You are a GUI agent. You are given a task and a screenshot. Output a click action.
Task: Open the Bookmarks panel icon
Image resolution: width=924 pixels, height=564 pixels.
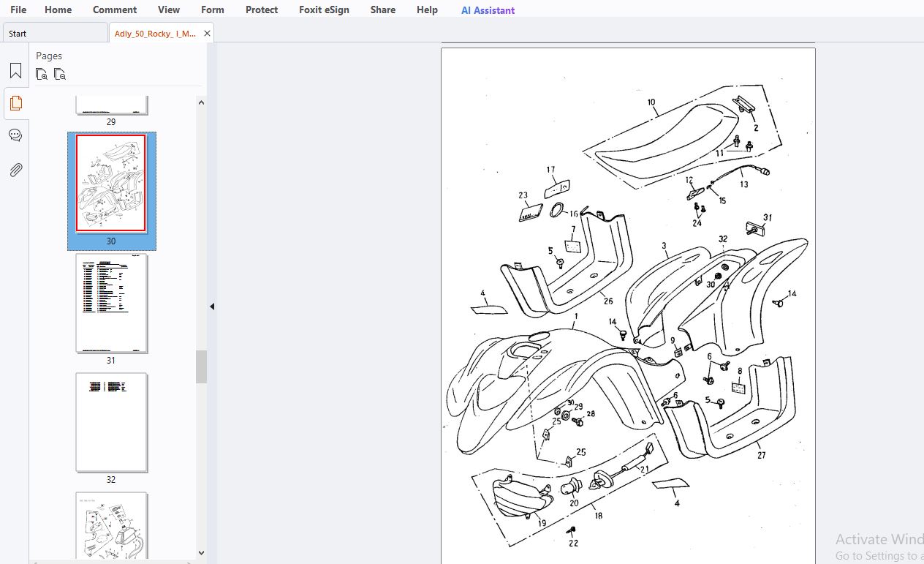[15, 71]
